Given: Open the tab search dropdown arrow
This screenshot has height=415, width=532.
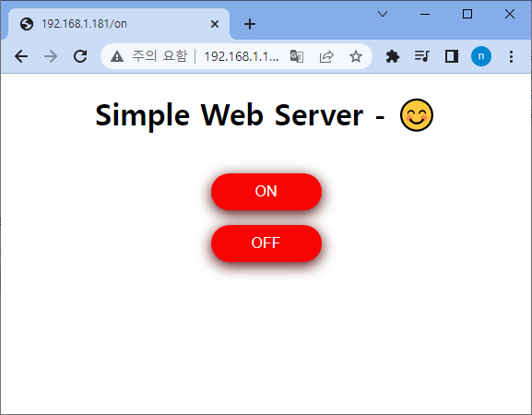Looking at the screenshot, I should 383,14.
